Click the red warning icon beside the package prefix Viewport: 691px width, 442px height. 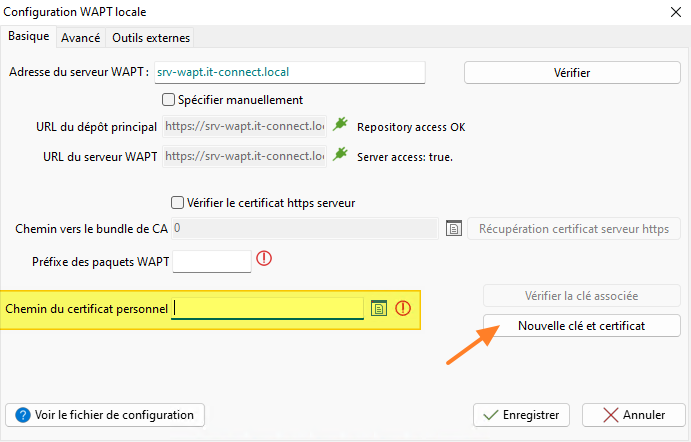click(x=265, y=259)
